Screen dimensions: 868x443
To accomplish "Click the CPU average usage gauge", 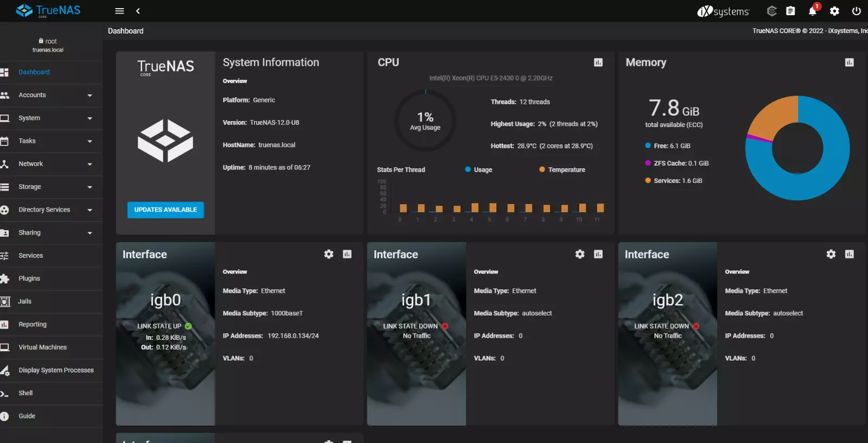I will 425,121.
